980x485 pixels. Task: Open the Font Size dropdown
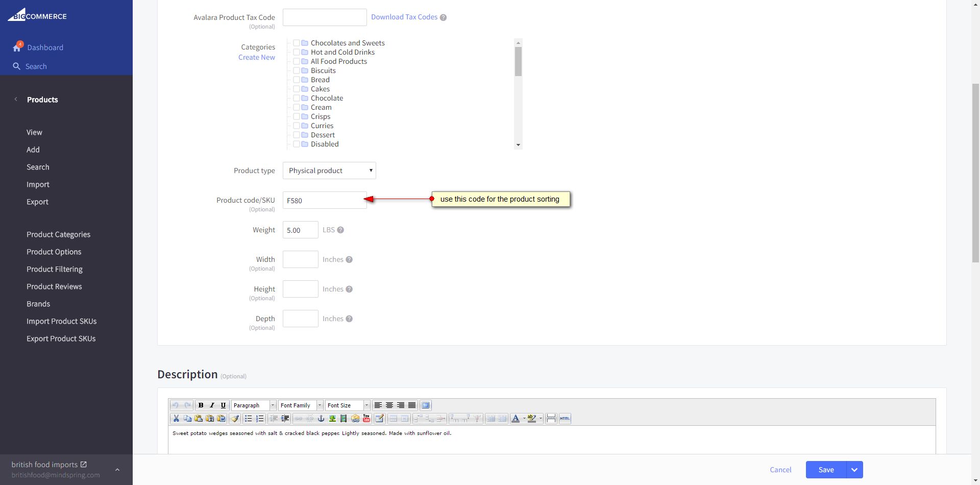[348, 405]
